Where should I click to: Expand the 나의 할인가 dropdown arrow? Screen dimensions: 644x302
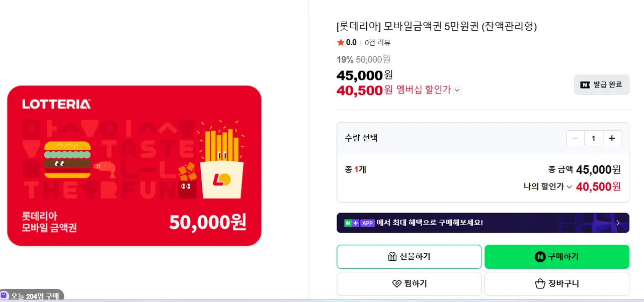569,187
